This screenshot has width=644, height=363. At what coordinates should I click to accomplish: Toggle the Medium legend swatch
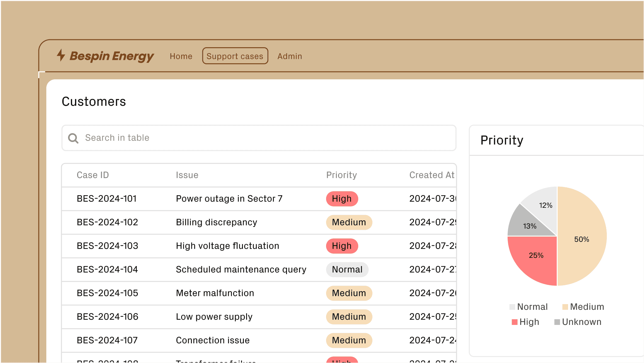click(x=566, y=307)
